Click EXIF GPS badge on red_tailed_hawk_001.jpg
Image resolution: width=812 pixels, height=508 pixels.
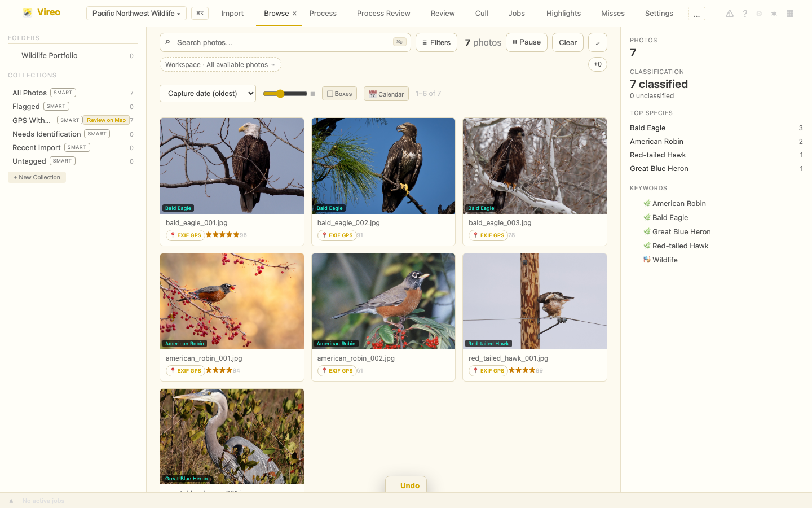pyautogui.click(x=488, y=371)
